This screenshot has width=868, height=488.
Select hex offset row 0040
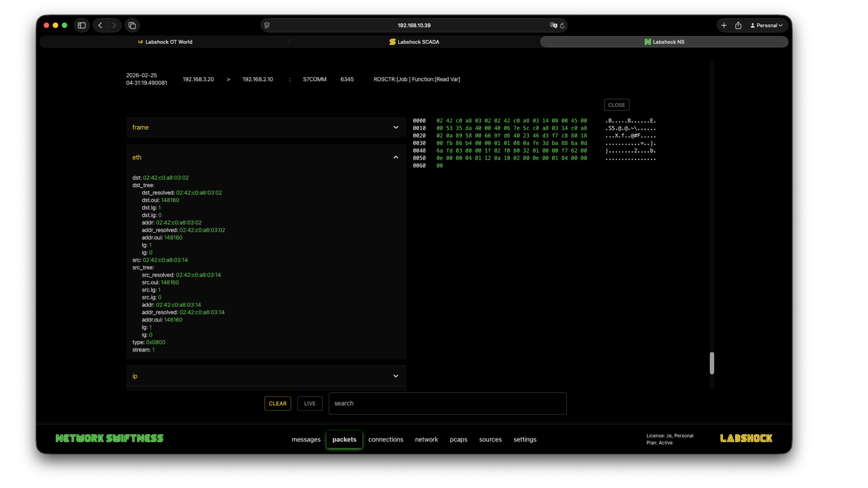click(419, 151)
